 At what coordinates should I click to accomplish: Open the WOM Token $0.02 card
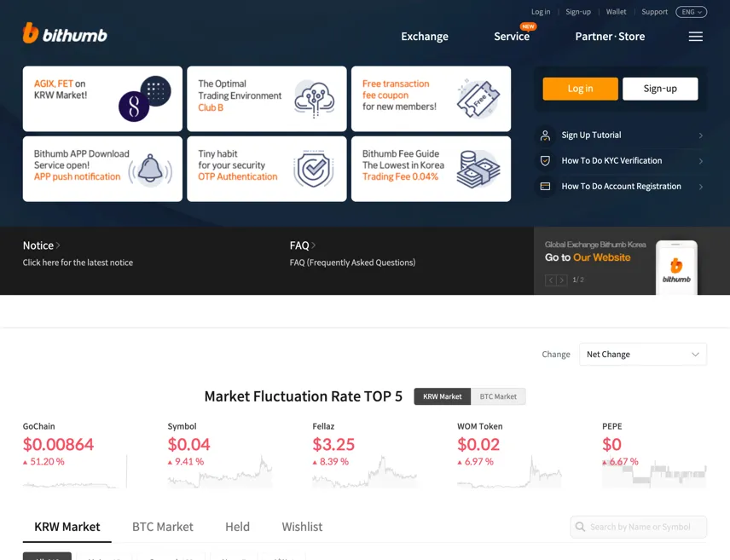tap(509, 455)
